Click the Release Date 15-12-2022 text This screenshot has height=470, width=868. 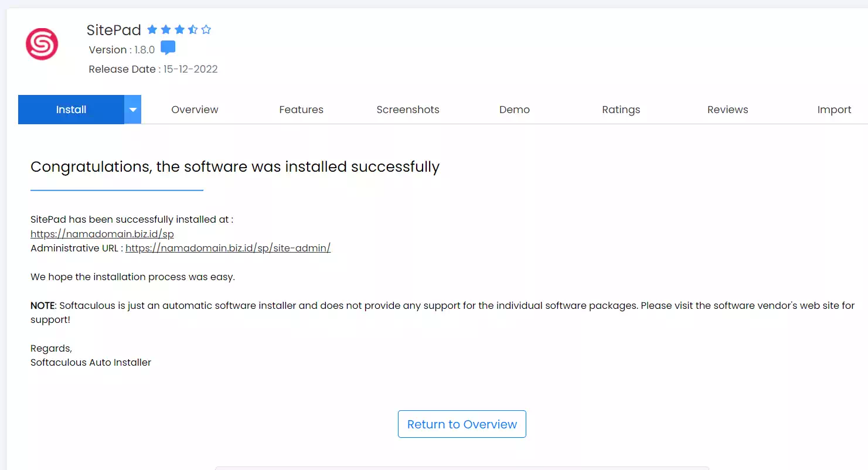(154, 69)
